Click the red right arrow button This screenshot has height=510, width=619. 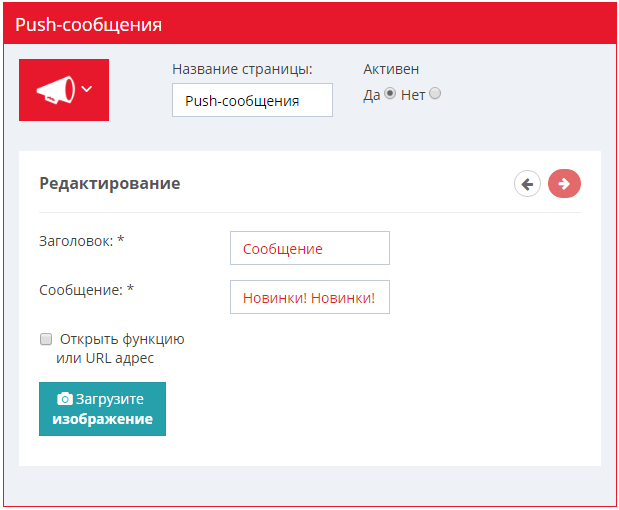tap(564, 184)
